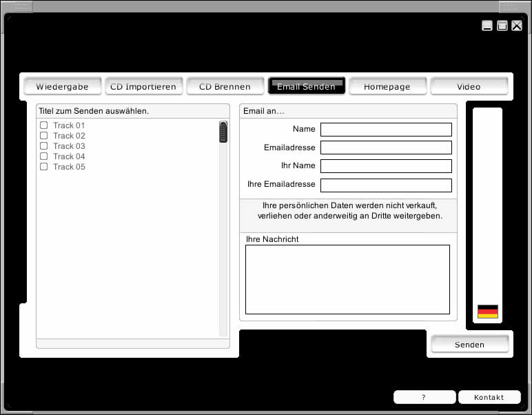Click the German flag language icon
This screenshot has width=532, height=415.
coord(487,312)
